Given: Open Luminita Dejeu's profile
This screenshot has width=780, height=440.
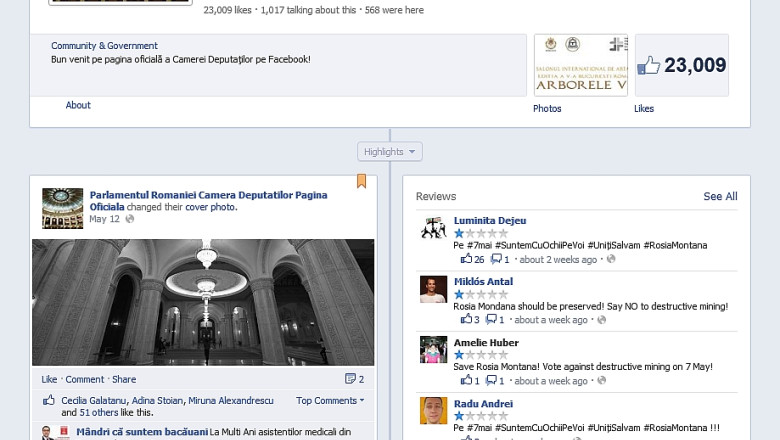Looking at the screenshot, I should (x=490, y=221).
